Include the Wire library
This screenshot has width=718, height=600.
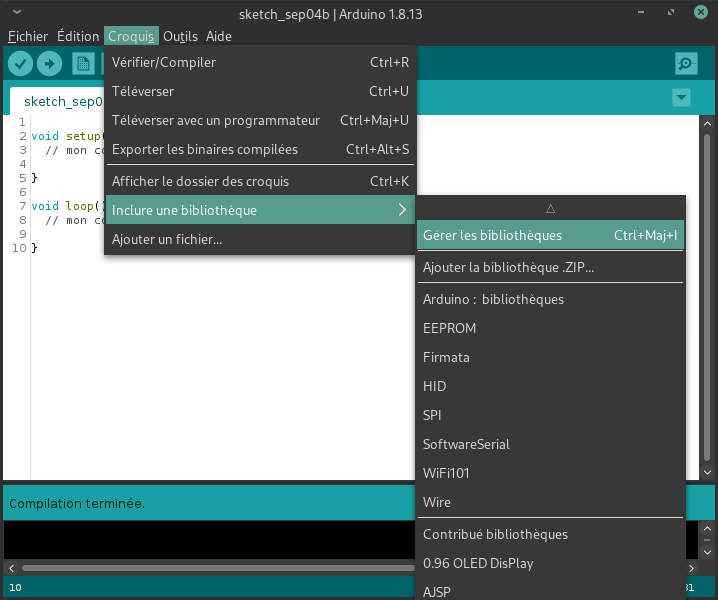[x=550, y=502]
